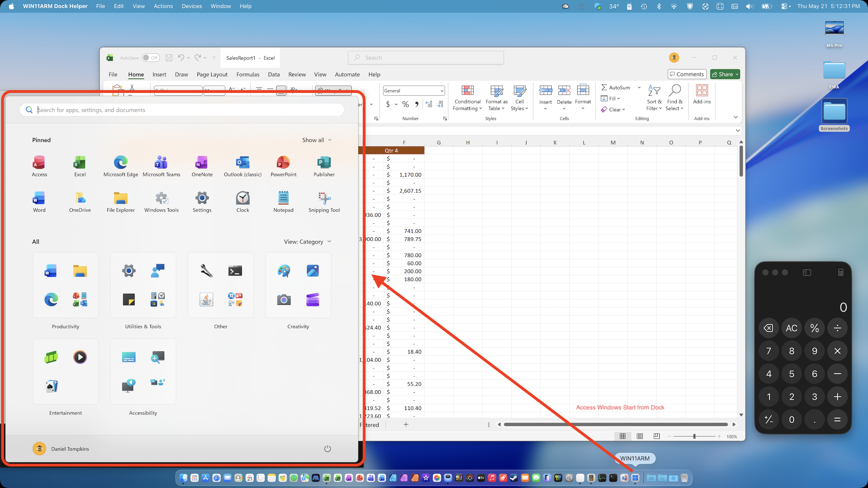Switch to Page Layout view in the status bar
Screen dimensions: 868x488
[640, 436]
